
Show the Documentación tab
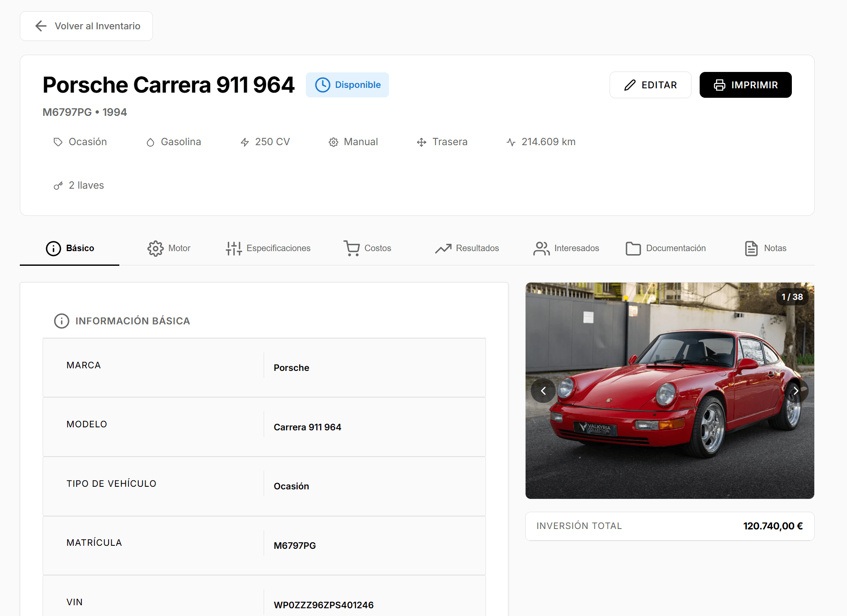point(666,249)
